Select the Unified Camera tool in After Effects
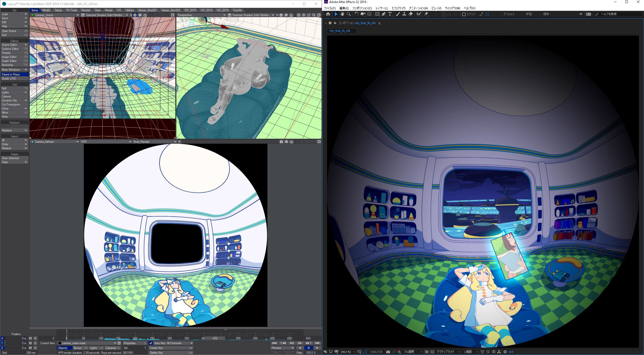 pos(363,14)
